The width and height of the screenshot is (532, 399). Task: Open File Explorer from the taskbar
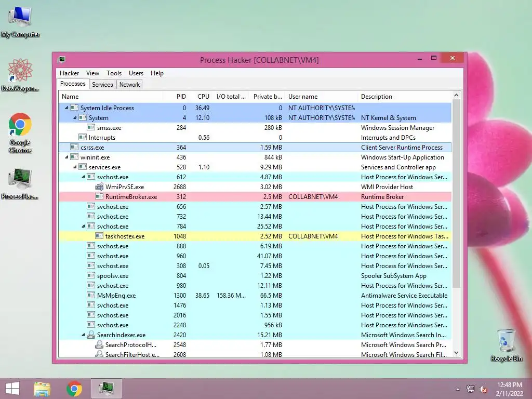pyautogui.click(x=42, y=389)
